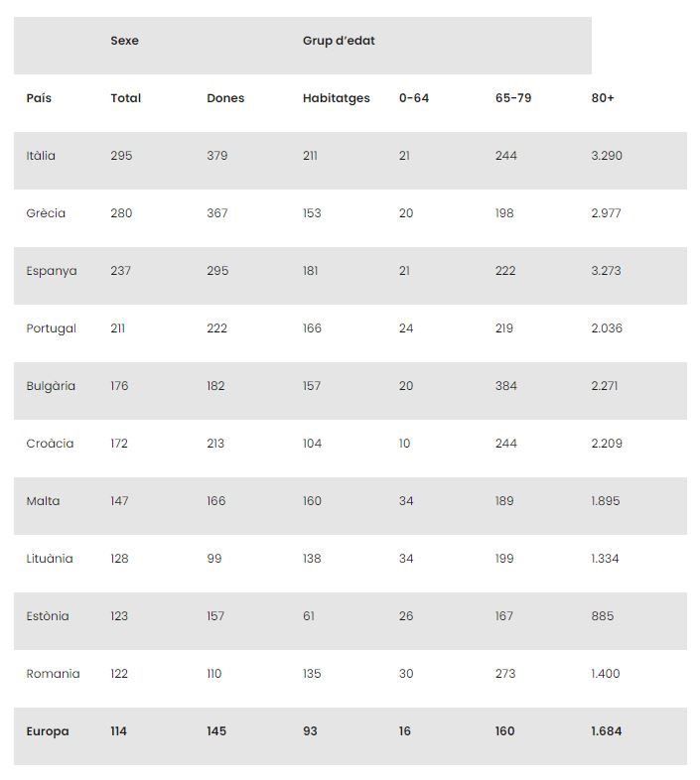The height and width of the screenshot is (780, 700).
Task: Select the Habitatges column header
Action: (336, 98)
